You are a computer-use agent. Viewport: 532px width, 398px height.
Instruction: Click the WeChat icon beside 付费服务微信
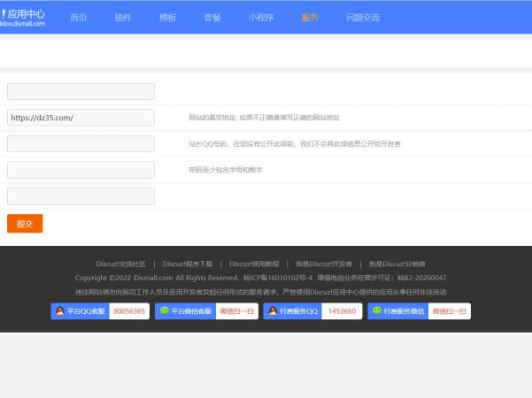[x=377, y=310]
